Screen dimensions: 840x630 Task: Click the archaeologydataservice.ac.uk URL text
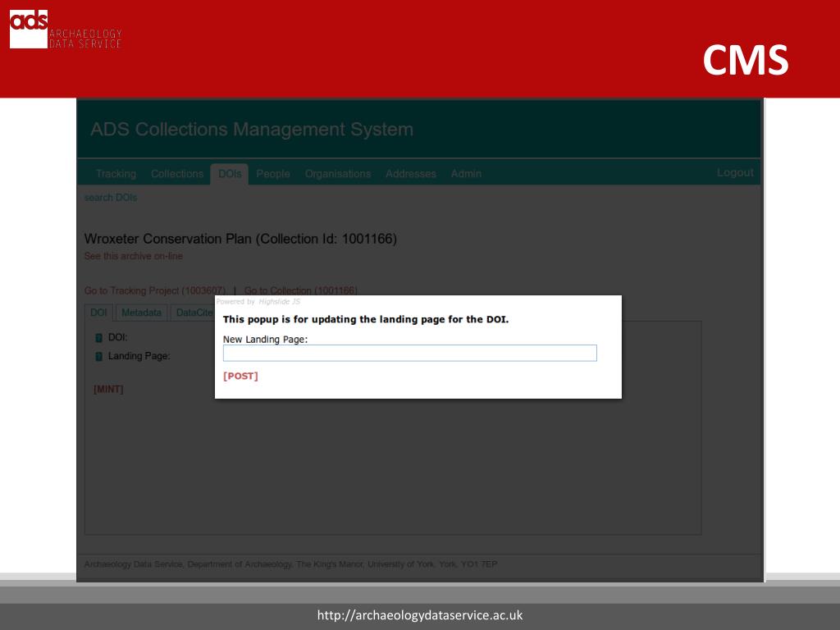[420, 615]
